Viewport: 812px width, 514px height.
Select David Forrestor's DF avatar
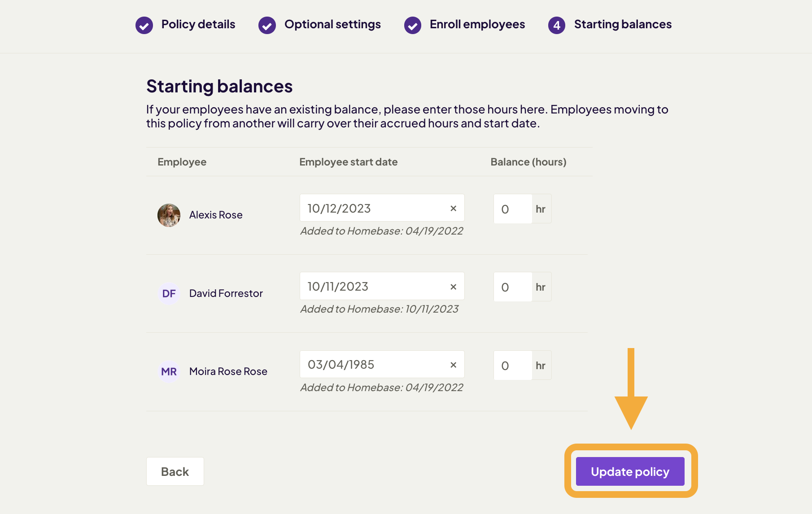(x=169, y=293)
